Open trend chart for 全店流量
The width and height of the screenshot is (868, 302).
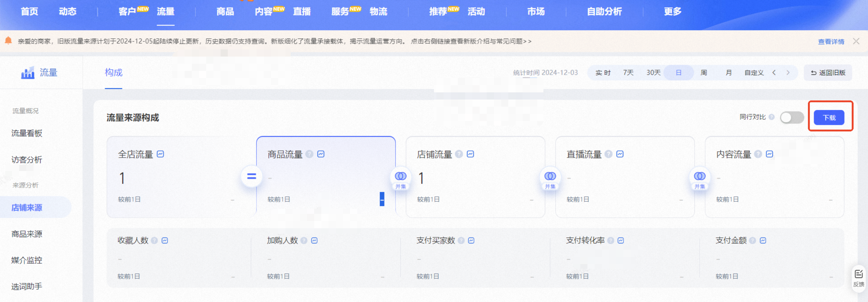160,154
